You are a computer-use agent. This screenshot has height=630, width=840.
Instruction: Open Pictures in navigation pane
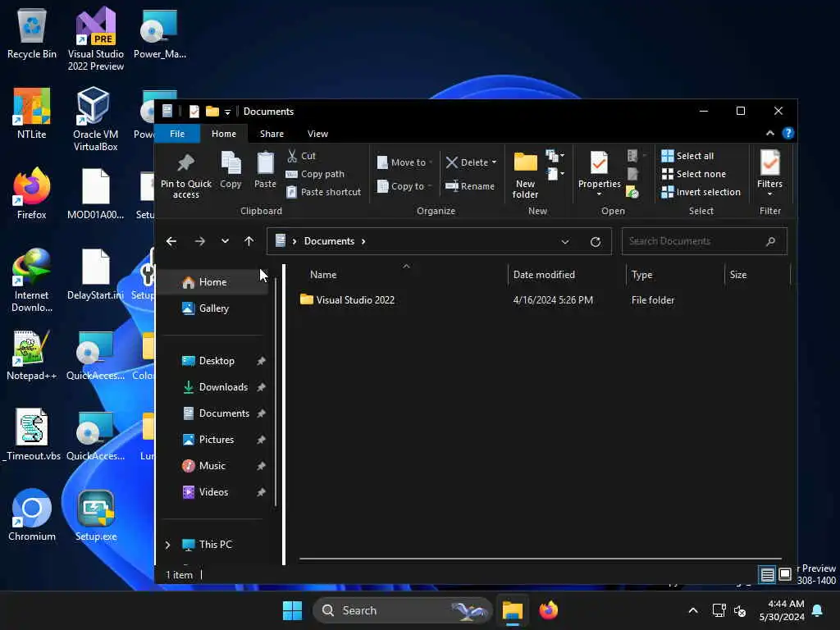click(x=217, y=440)
